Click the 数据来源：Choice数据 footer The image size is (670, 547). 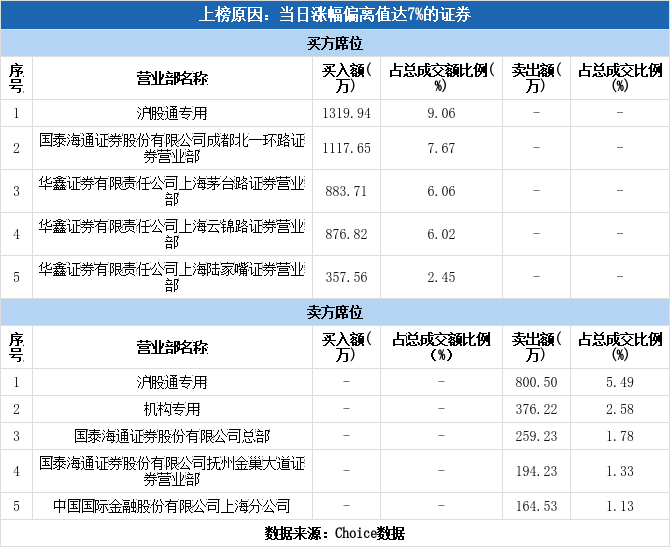pos(335,533)
